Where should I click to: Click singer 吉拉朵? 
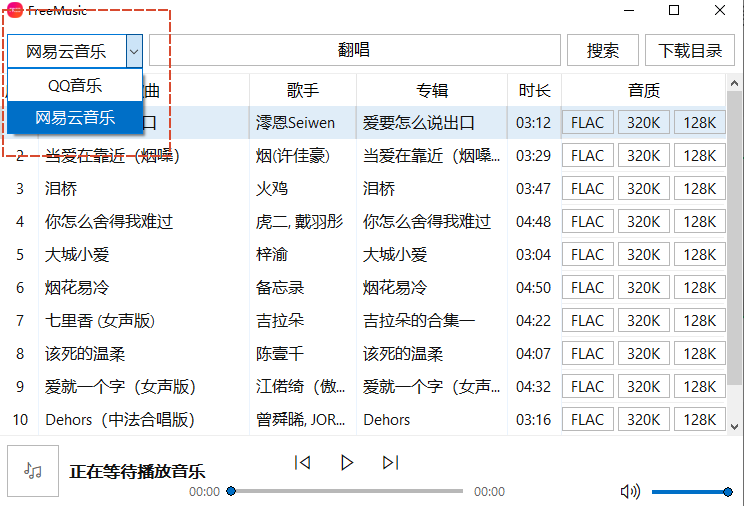(280, 320)
